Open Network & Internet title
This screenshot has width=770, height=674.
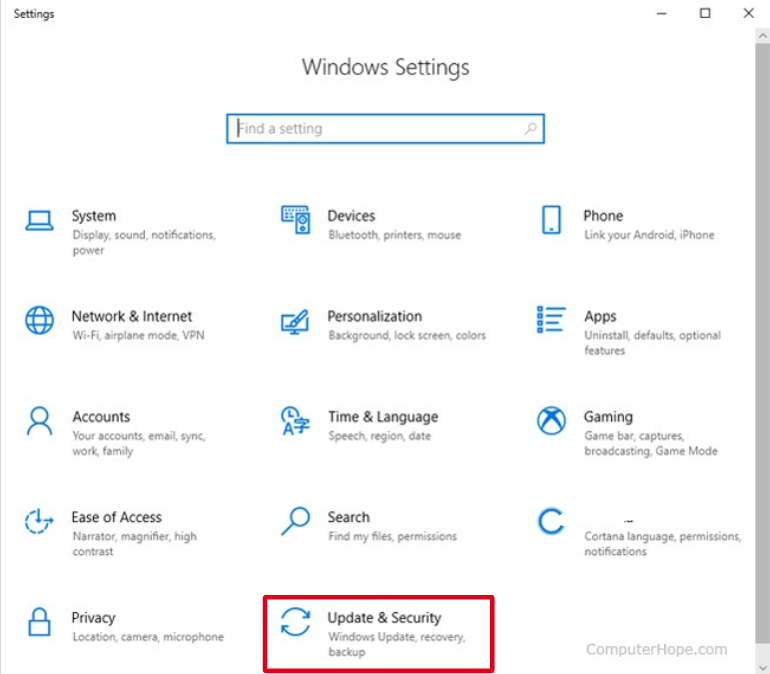132,316
